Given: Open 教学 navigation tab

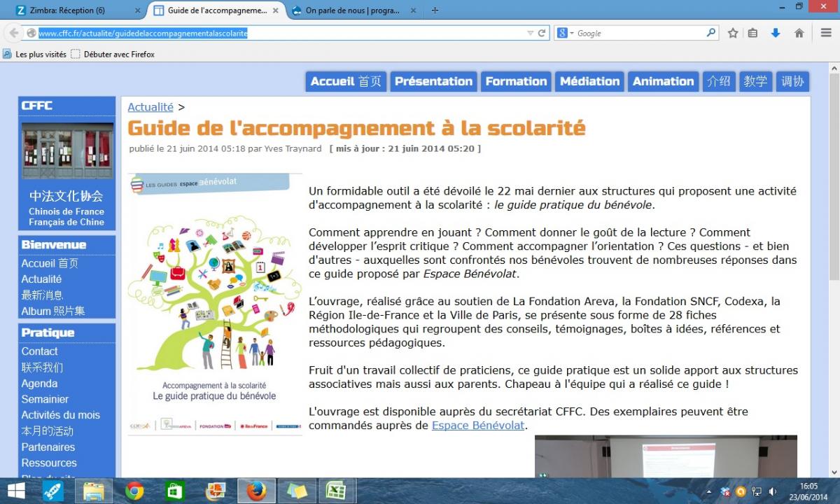Looking at the screenshot, I should 755,81.
